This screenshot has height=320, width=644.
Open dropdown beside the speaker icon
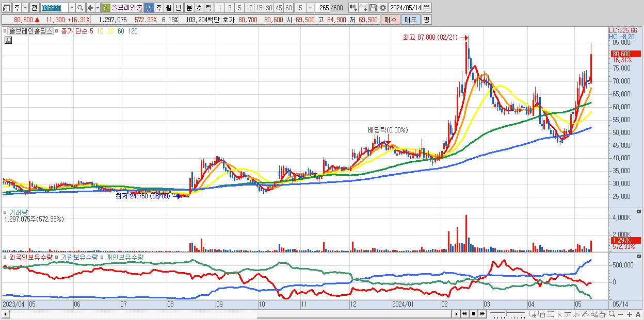coord(98,8)
